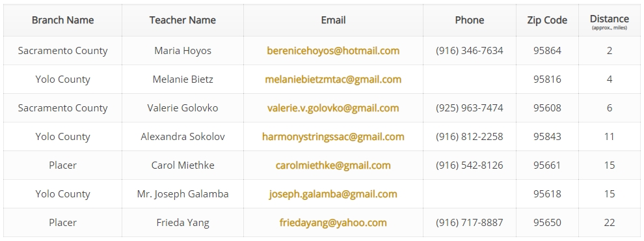Click Maria Hoyos teacher name cell
644x241 pixels.
[183, 51]
